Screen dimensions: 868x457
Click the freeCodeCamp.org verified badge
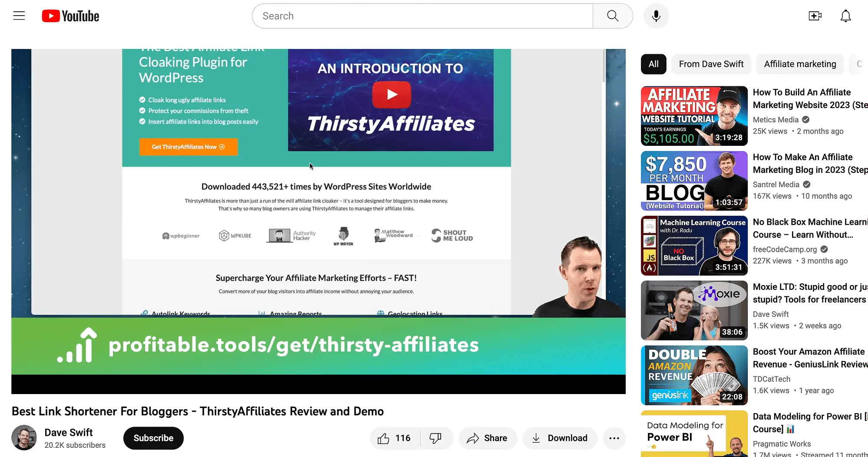[824, 249]
